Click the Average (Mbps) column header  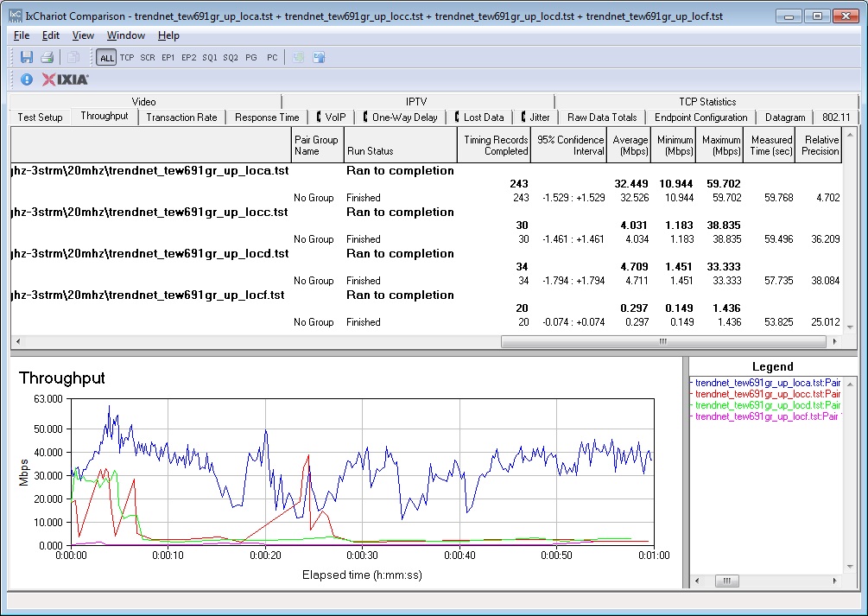click(x=629, y=145)
